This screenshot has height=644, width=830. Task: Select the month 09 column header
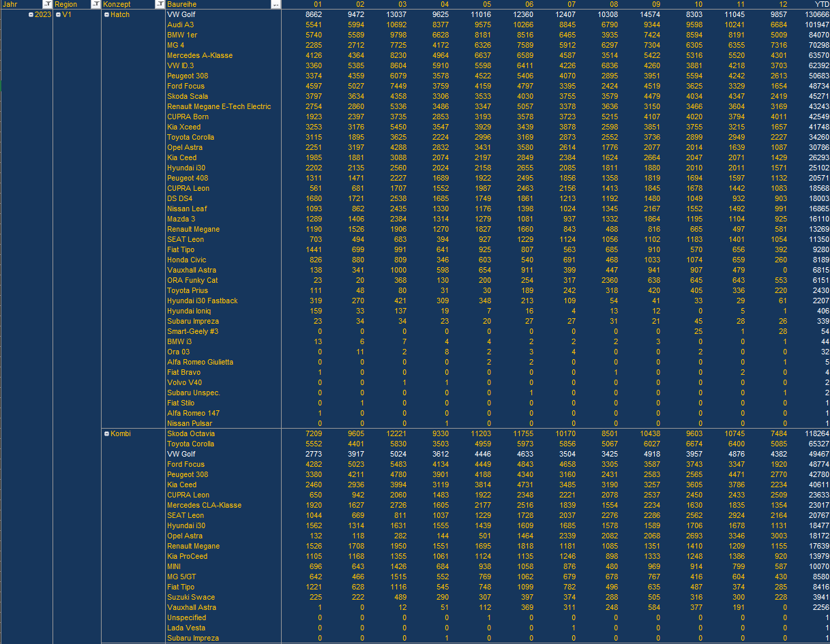coord(656,5)
